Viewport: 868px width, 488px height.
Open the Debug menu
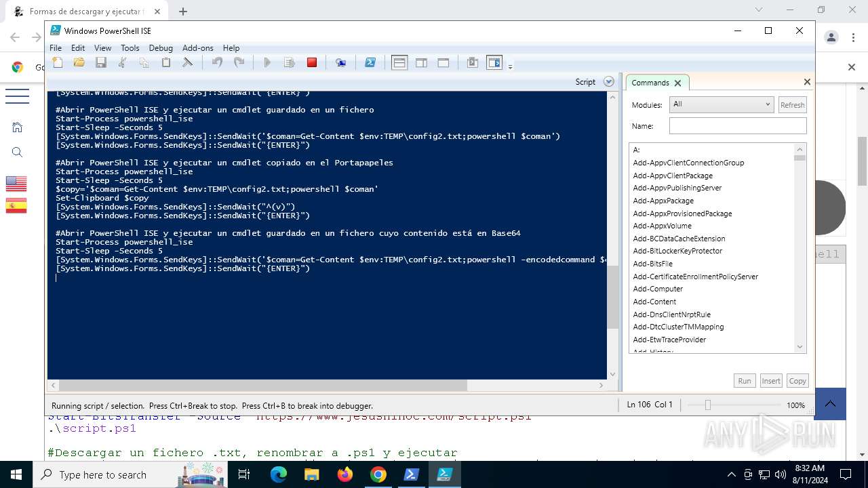click(x=161, y=47)
